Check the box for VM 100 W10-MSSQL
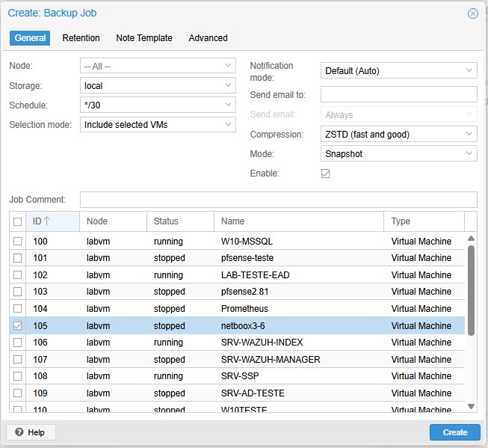Viewport: 488px width, 448px height. click(x=17, y=241)
